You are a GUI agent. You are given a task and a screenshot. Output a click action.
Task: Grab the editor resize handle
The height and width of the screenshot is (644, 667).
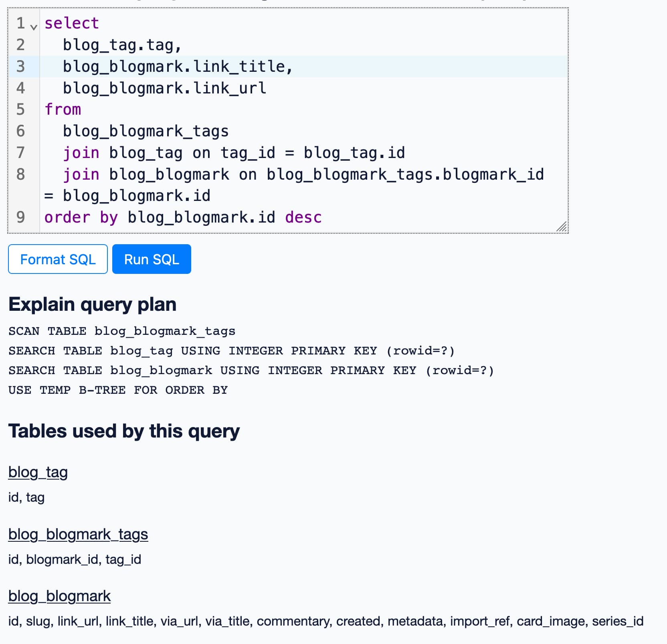562,227
